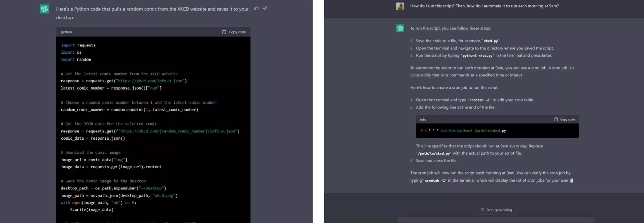Click the comment 'Get the latest comic number'
Screen dimensions: 644x223
point(119,74)
